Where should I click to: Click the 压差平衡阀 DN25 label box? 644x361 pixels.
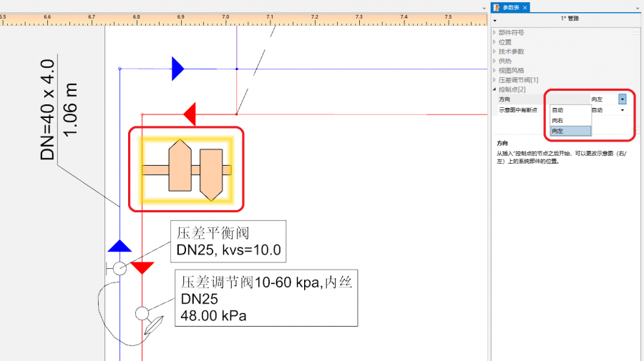pos(228,242)
